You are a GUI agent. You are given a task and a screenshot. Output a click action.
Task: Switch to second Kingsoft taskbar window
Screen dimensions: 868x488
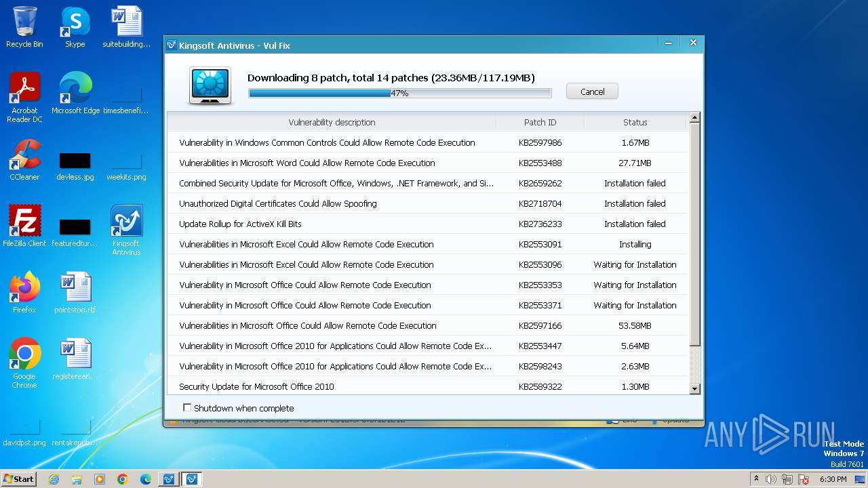click(x=192, y=479)
